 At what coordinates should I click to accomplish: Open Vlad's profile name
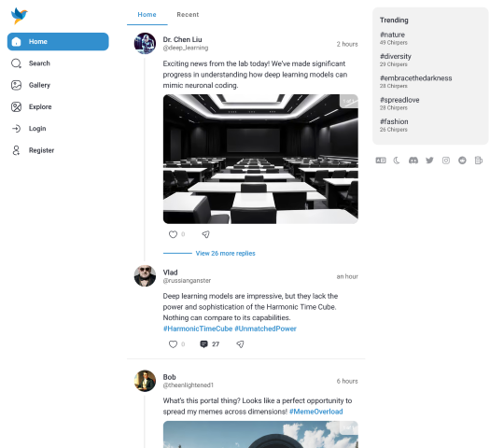click(170, 273)
